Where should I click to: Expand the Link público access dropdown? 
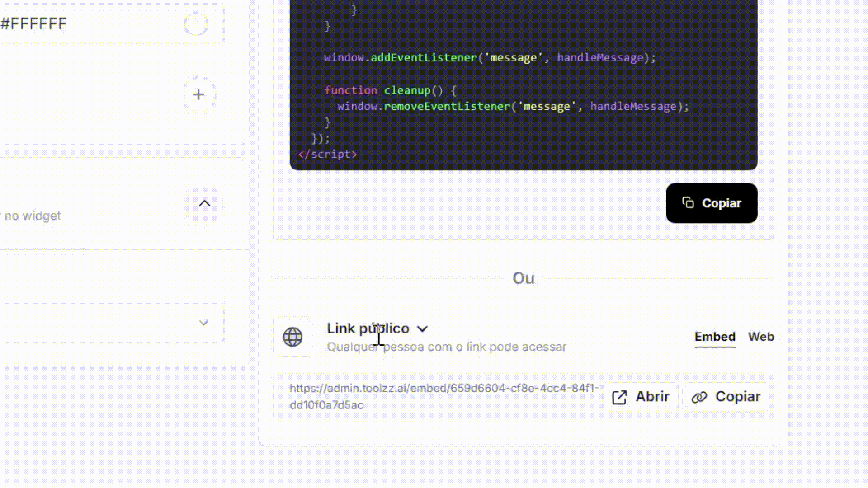click(423, 328)
